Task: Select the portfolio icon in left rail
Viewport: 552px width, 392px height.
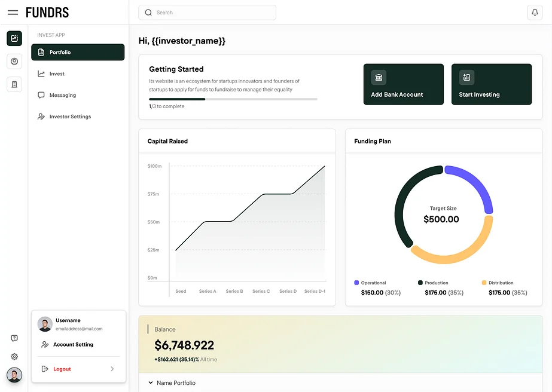Action: click(14, 38)
